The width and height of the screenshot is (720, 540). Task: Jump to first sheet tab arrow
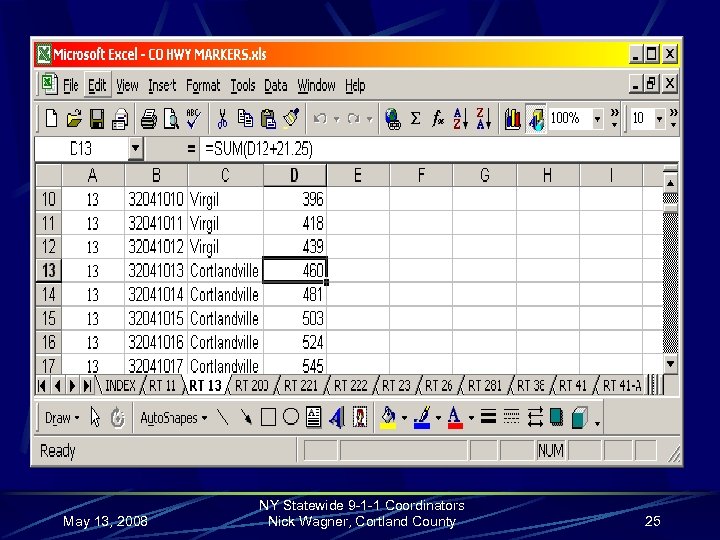(42, 386)
